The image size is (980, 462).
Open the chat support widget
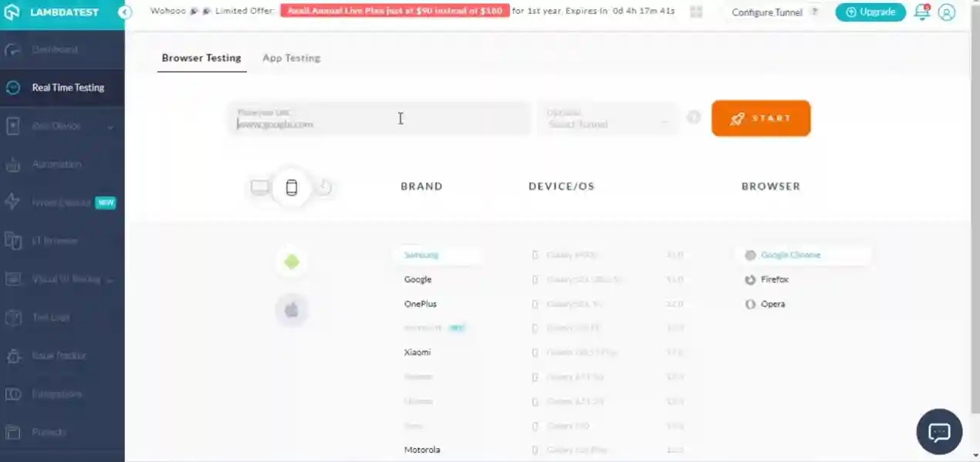[x=939, y=432]
